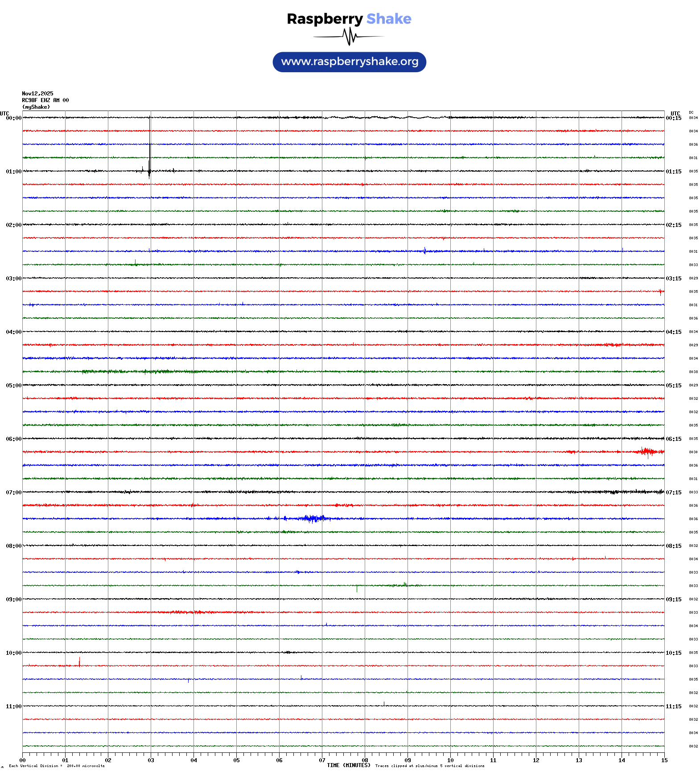Click the Raspberry Shake title logo
The image size is (700, 772).
pyautogui.click(x=349, y=19)
